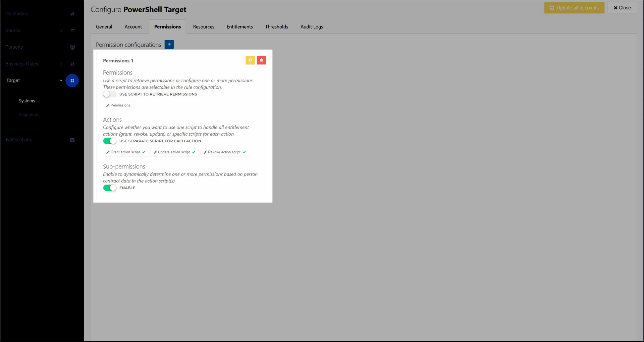Select Snapshots under Target
The height and width of the screenshot is (342, 644).
pos(29,115)
